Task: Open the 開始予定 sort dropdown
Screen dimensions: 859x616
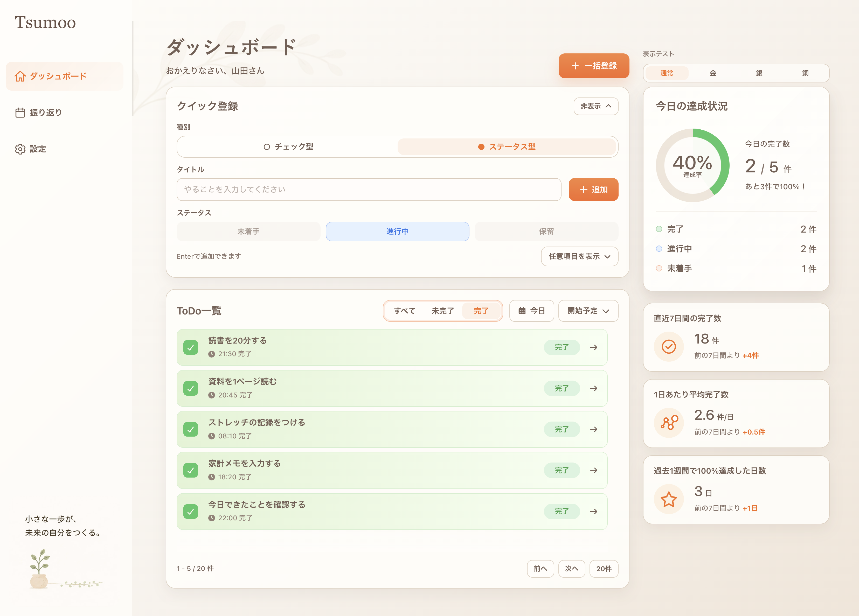Action: pyautogui.click(x=588, y=311)
